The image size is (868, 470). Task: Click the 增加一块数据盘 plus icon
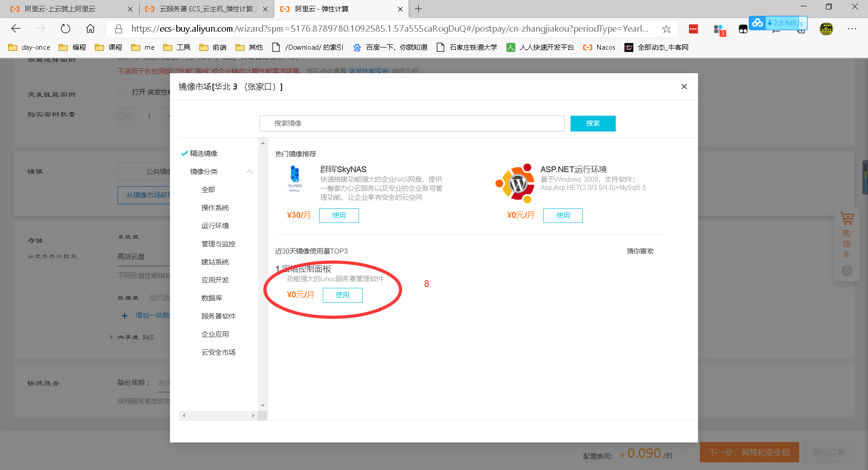pyautogui.click(x=124, y=315)
